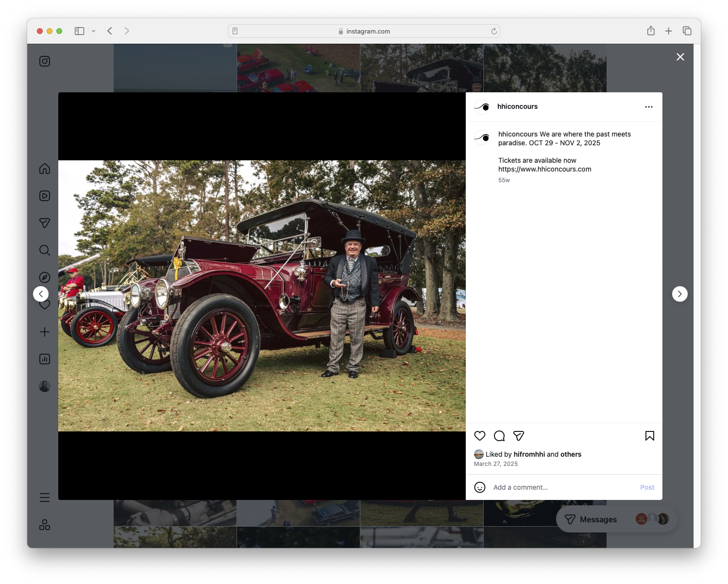728x584 pixels.
Task: Create a new post with the plus icon
Action: click(x=44, y=332)
